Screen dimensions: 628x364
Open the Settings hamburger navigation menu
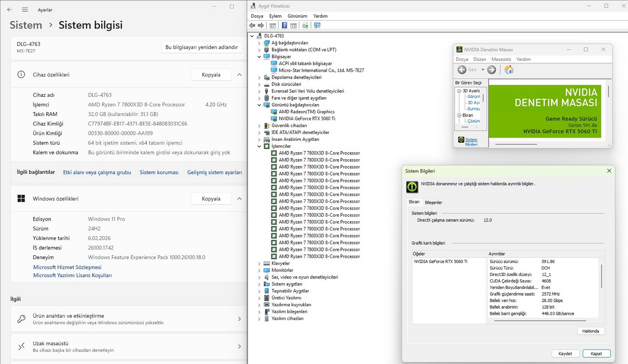pyautogui.click(x=25, y=10)
